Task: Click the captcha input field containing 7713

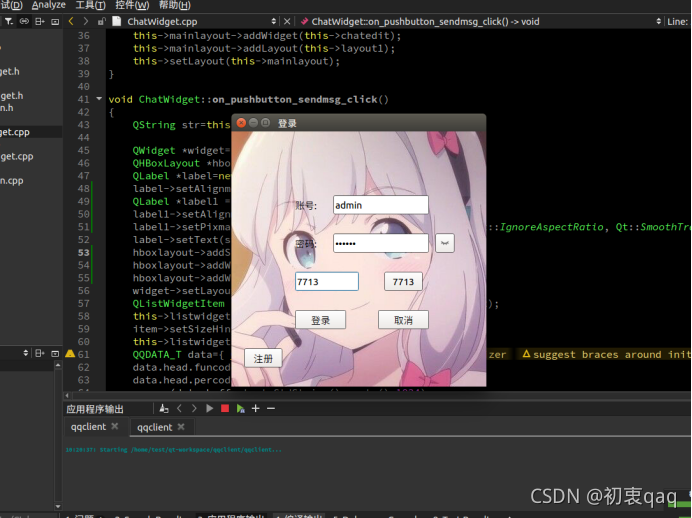Action: 327,282
